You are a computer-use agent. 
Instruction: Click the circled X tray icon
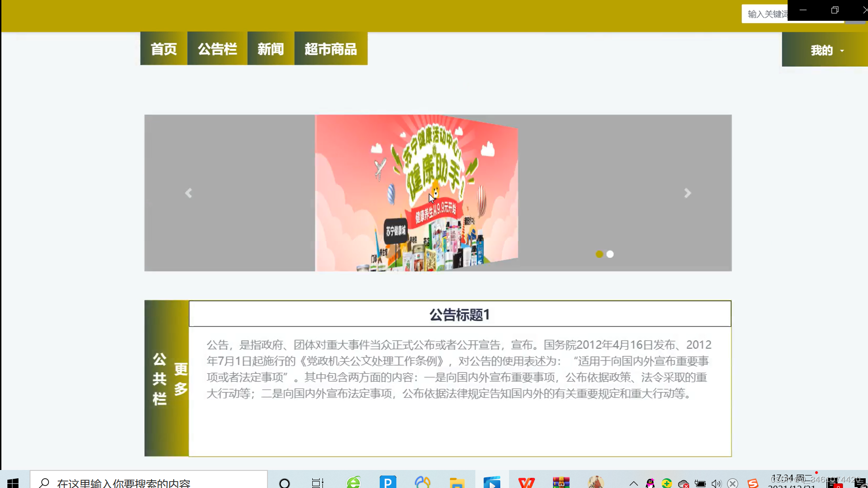pos(733,484)
